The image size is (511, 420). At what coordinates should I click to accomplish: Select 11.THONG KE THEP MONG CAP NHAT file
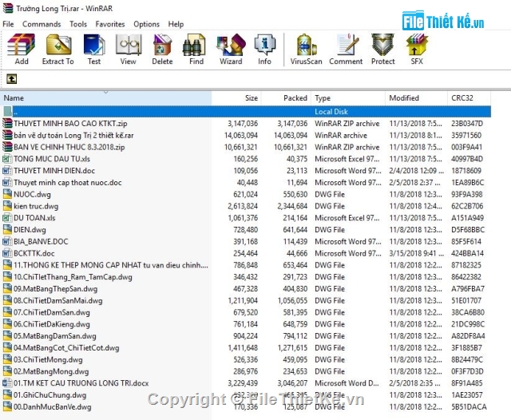pyautogui.click(x=111, y=265)
